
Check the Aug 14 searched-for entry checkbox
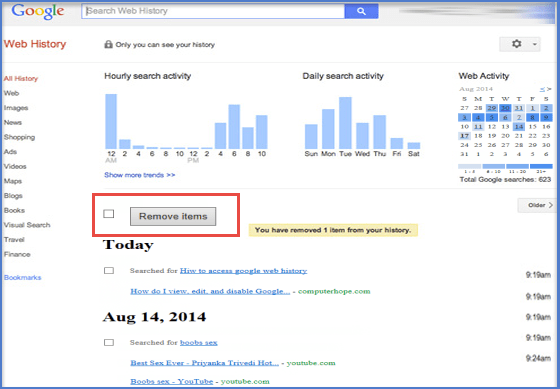click(109, 342)
